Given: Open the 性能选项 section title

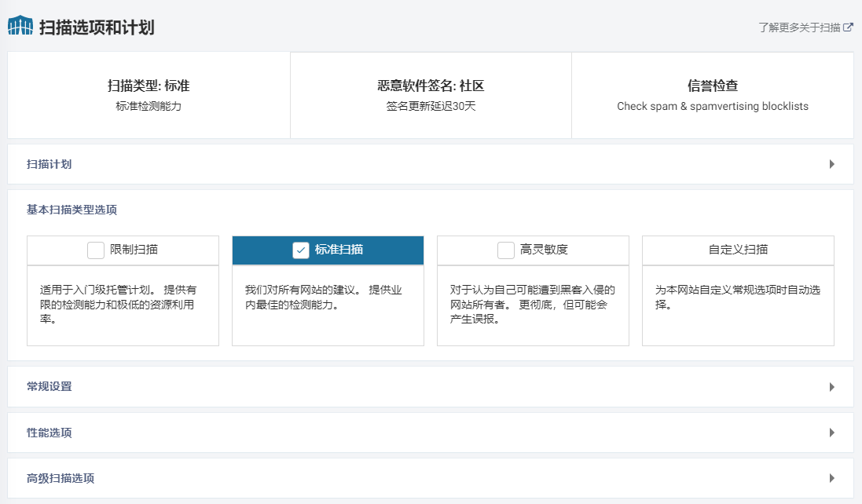Looking at the screenshot, I should pos(50,433).
